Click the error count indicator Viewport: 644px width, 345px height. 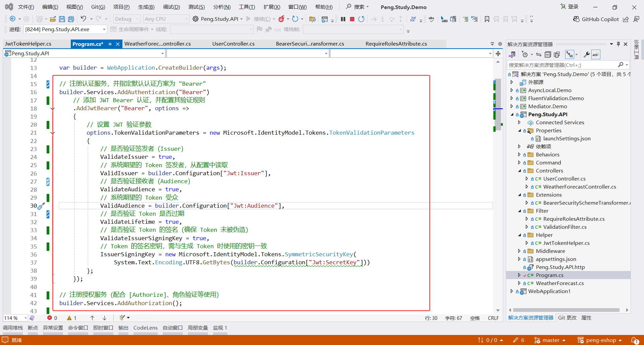point(52,318)
